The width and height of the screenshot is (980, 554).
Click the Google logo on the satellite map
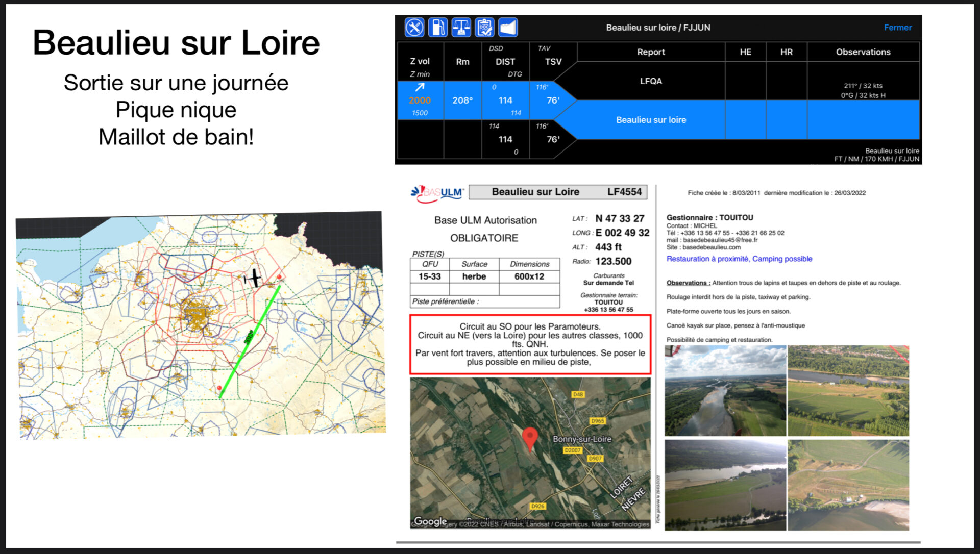pyautogui.click(x=430, y=521)
